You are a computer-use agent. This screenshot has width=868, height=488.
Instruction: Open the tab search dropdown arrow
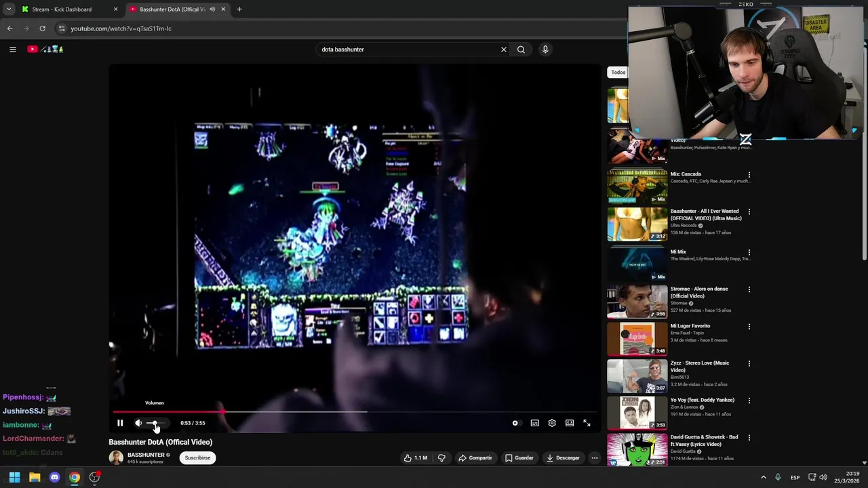click(x=9, y=9)
